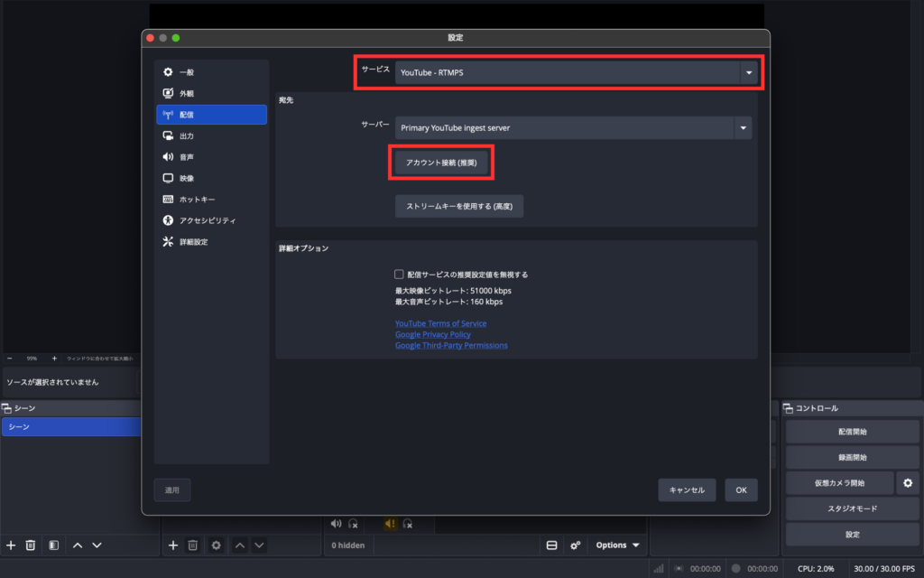This screenshot has width=924, height=578.
Task: Unmute the track with yellow muted speaker icon
Action: tap(390, 524)
